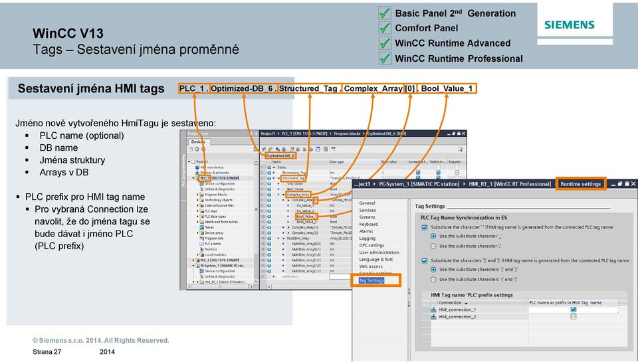Click the first icon in DB editor toolbar
638x364 pixels.
point(264,149)
